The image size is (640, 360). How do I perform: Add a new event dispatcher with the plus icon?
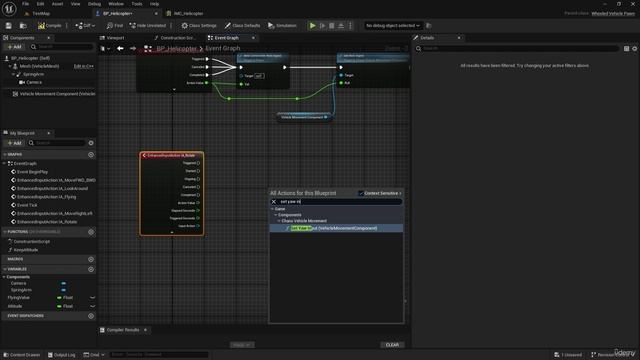(x=91, y=316)
